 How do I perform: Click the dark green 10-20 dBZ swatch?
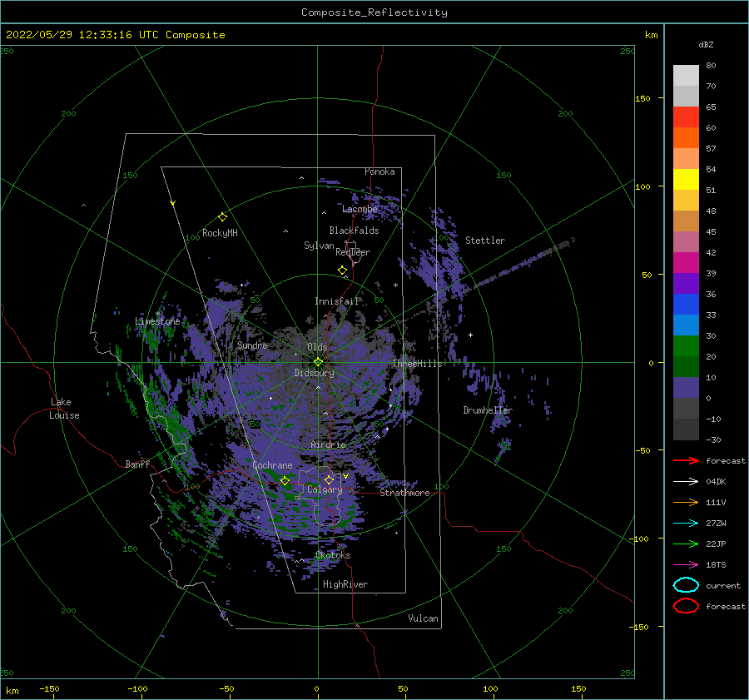point(686,367)
